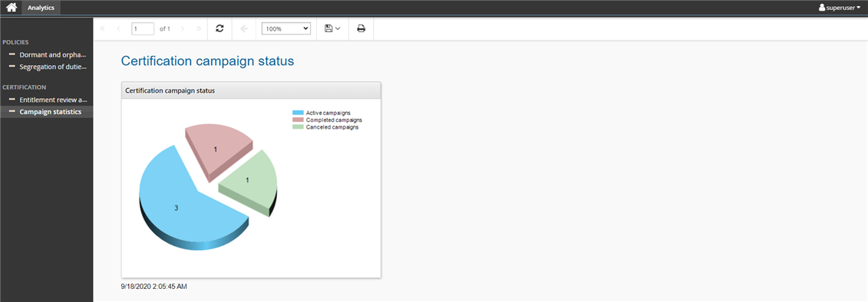Click the dots icon beside Dormant and orphan
This screenshot has width=868, height=302.
pyautogui.click(x=12, y=54)
